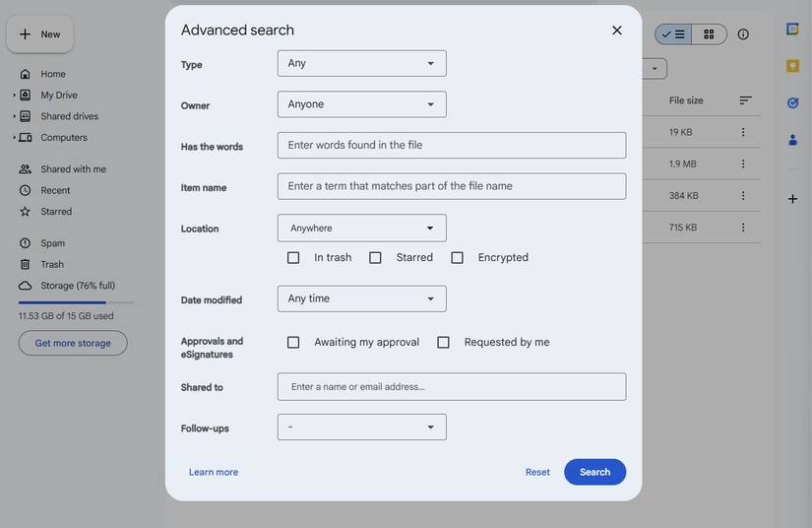812x528 pixels.
Task: Open Computers in sidebar
Action: tap(64, 138)
